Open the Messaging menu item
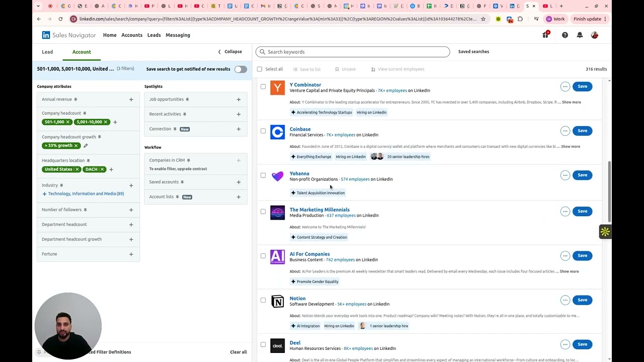This screenshot has width=644, height=362. 178,35
